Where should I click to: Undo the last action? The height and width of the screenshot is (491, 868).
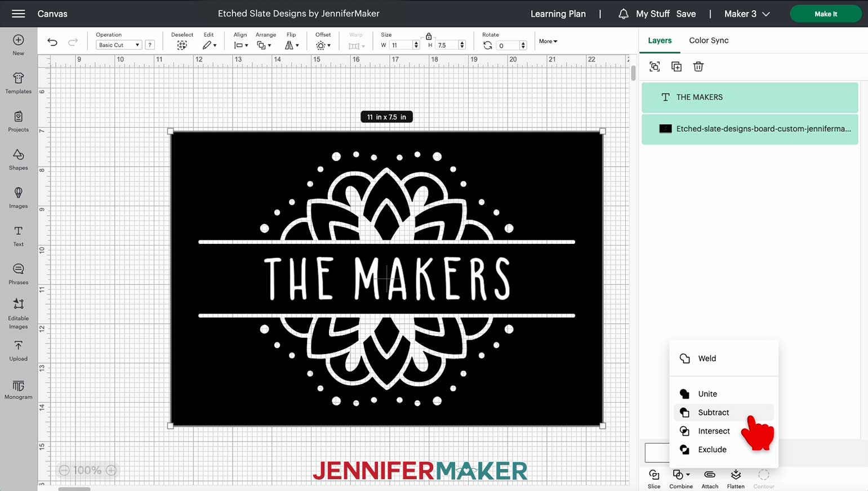click(52, 42)
